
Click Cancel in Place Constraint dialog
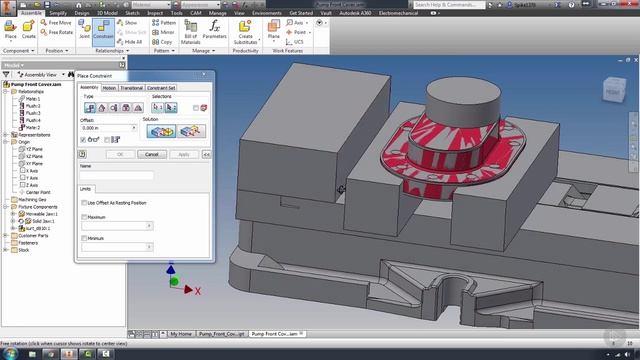click(x=151, y=155)
